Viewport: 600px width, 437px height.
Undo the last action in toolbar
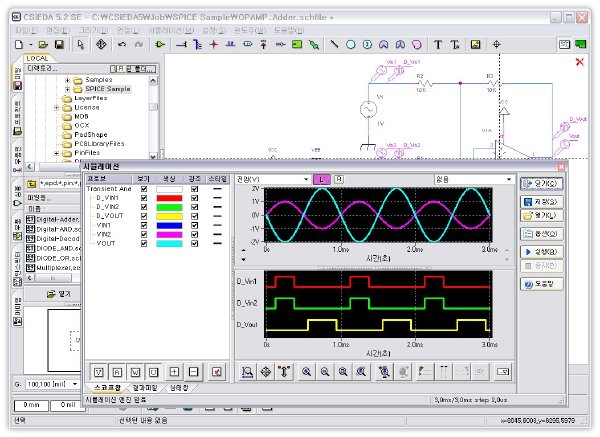(x=122, y=44)
